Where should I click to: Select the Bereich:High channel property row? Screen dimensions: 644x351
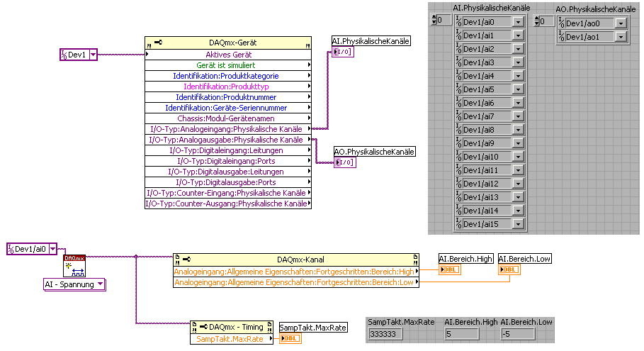tap(295, 272)
